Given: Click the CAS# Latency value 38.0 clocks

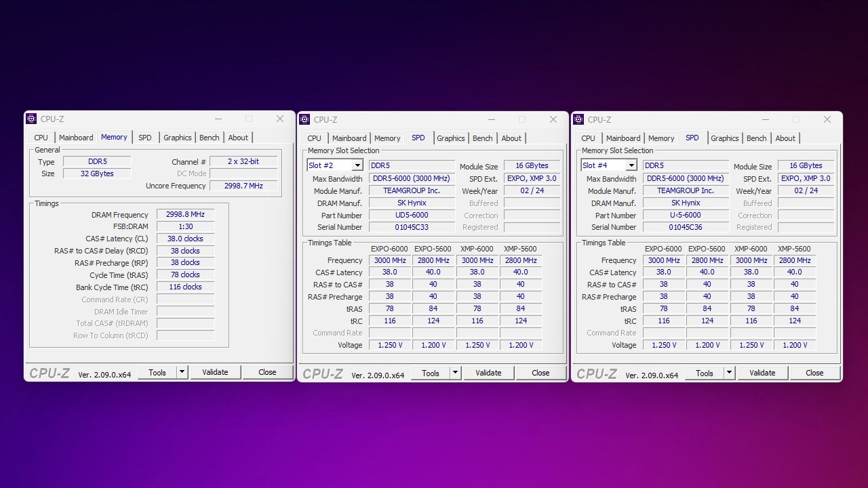Looking at the screenshot, I should click(185, 239).
